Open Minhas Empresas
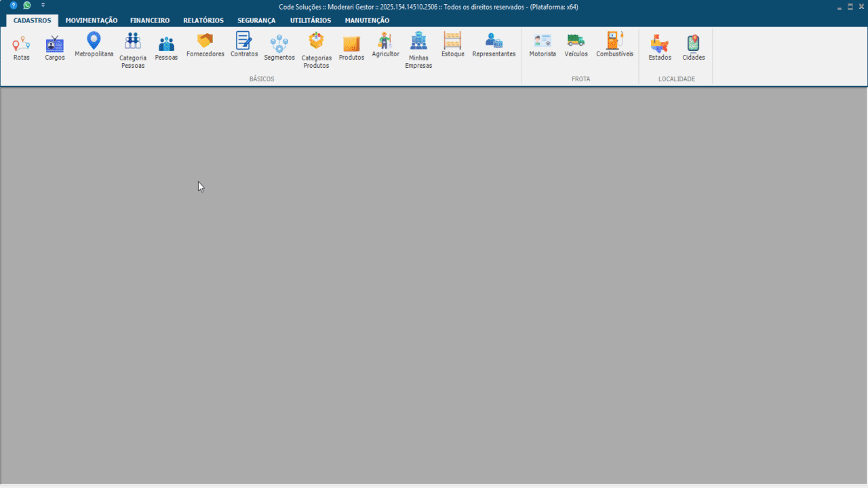The width and height of the screenshot is (868, 488). [x=418, y=51]
